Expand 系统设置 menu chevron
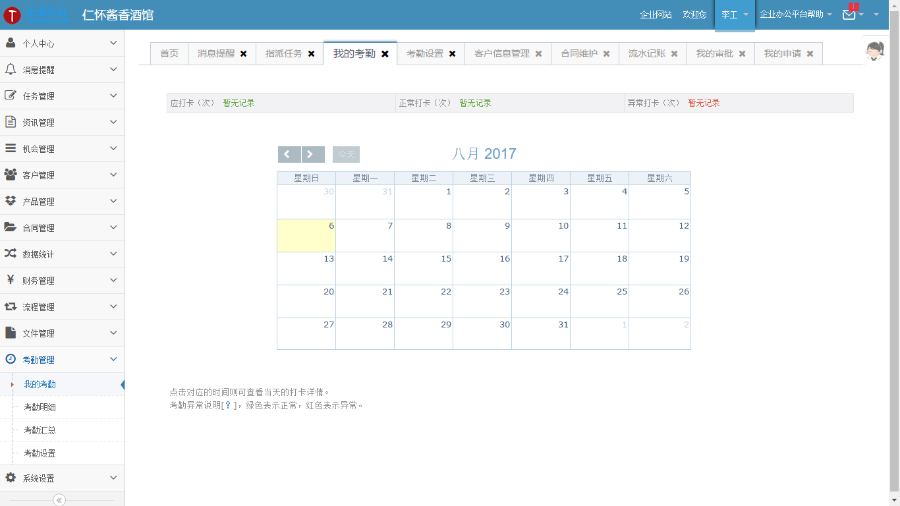The width and height of the screenshot is (900, 506). (x=113, y=478)
